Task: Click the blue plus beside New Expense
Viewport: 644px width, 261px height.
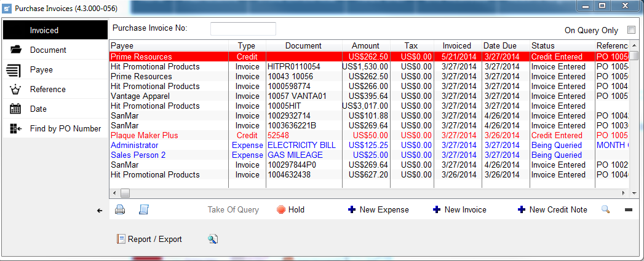Action: coord(352,209)
